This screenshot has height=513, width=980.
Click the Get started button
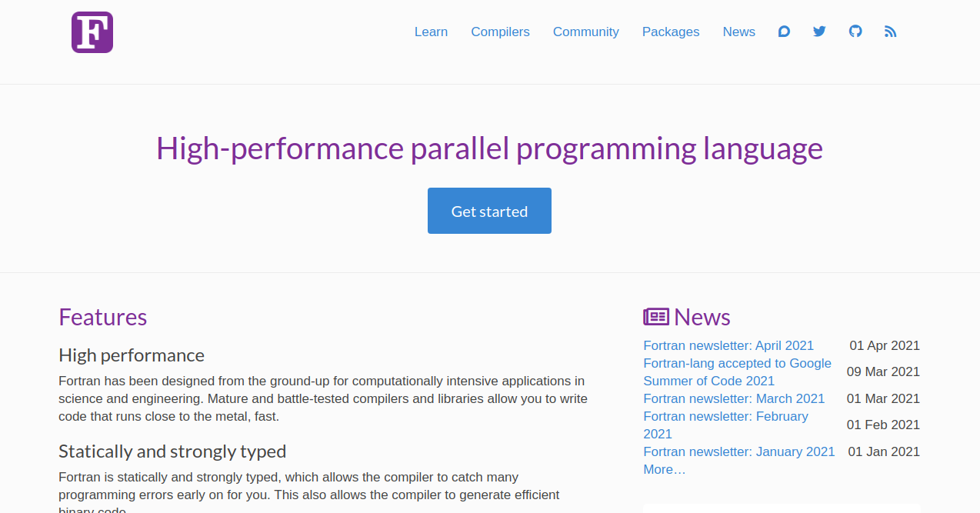click(489, 211)
